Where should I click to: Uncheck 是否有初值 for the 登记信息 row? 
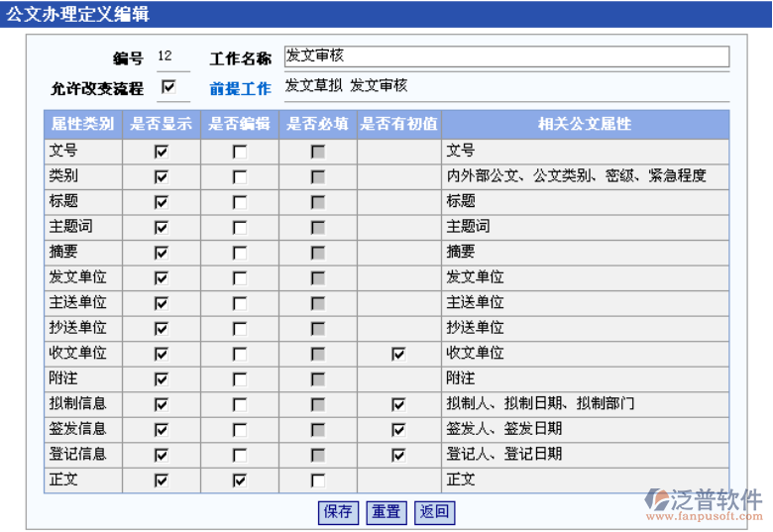tap(398, 455)
